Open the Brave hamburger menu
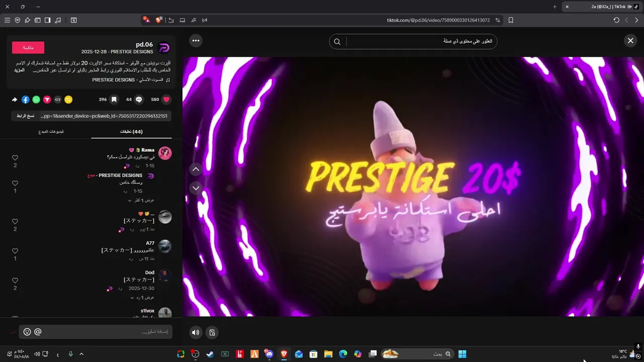This screenshot has width=644, height=362. pyautogui.click(x=7, y=20)
